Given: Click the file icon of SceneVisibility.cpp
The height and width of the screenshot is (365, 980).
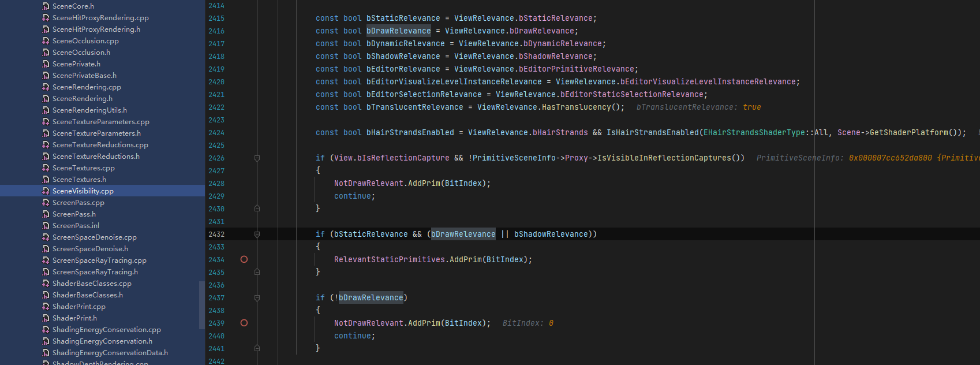Looking at the screenshot, I should coord(46,191).
